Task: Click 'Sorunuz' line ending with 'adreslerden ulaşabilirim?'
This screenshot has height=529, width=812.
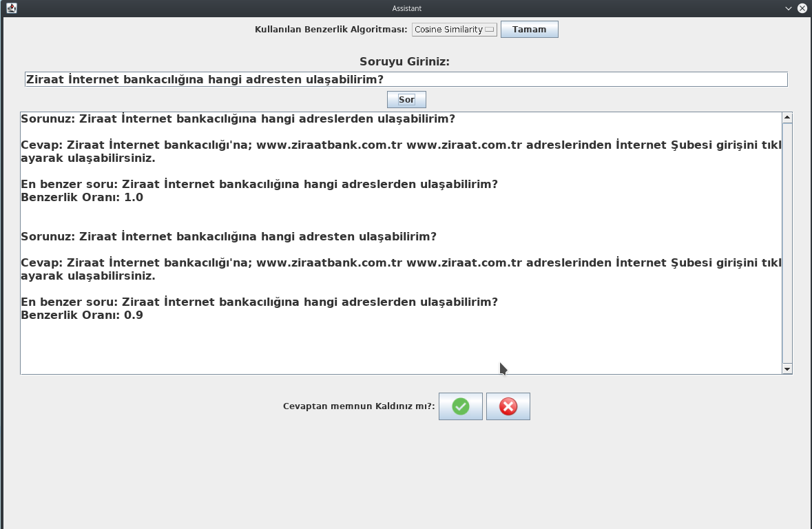Action: (238, 118)
